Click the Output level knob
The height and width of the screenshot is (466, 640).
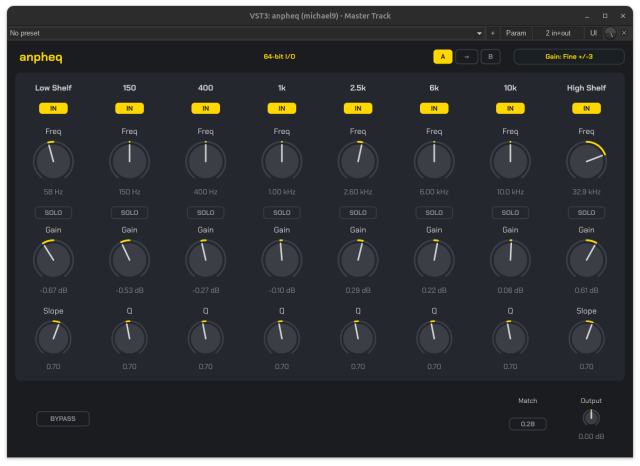(x=591, y=417)
